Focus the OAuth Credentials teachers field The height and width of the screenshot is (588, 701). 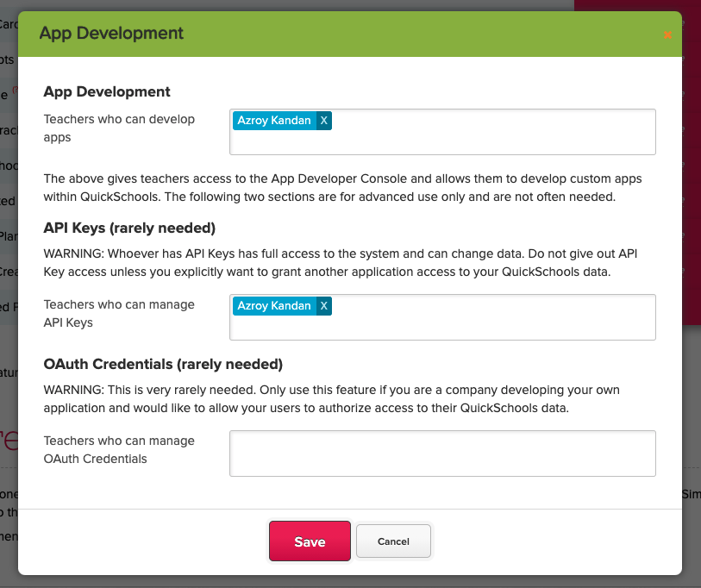click(442, 454)
